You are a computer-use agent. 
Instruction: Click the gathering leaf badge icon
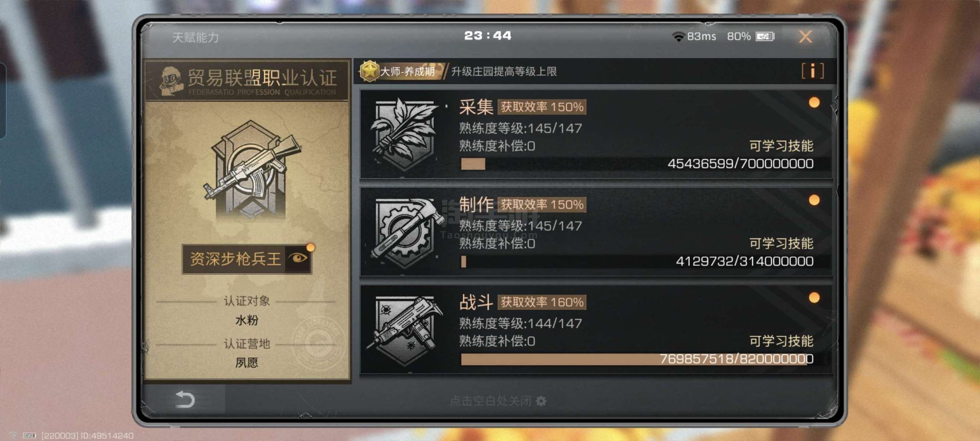click(x=404, y=134)
